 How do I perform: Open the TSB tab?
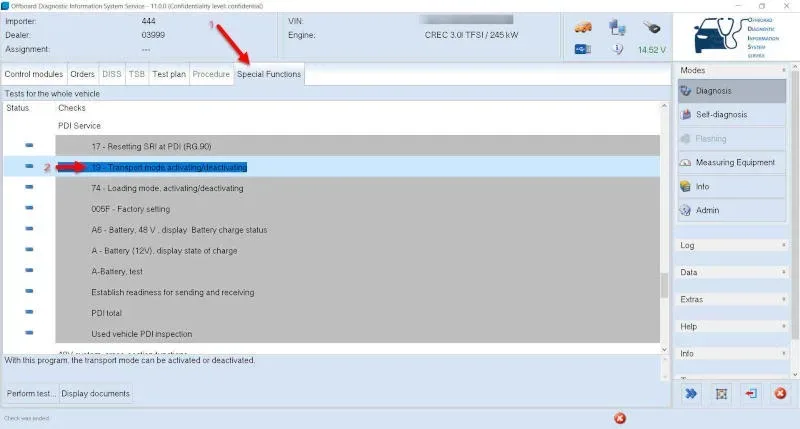click(137, 74)
